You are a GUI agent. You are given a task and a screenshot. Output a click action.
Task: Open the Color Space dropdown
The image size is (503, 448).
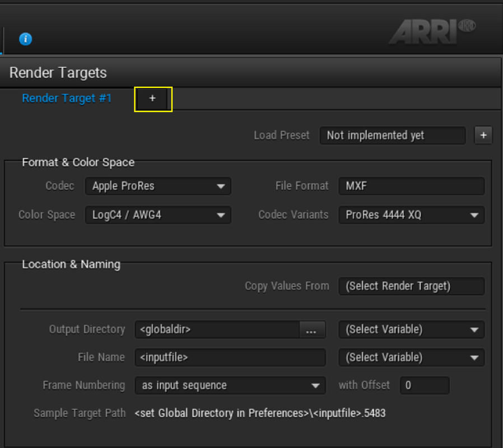tap(158, 215)
